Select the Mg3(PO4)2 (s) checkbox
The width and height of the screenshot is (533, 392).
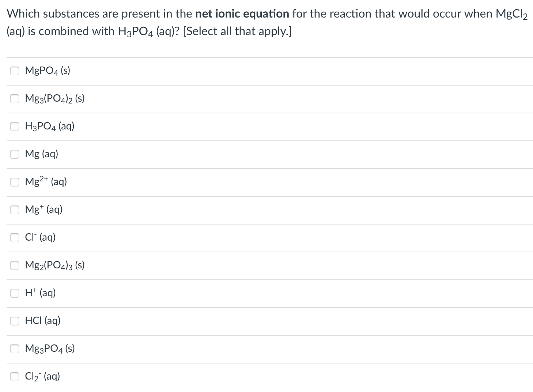[x=15, y=99]
